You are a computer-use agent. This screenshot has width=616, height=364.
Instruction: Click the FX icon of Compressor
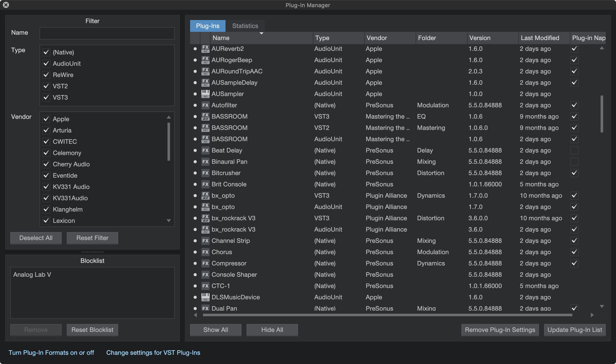pyautogui.click(x=205, y=263)
